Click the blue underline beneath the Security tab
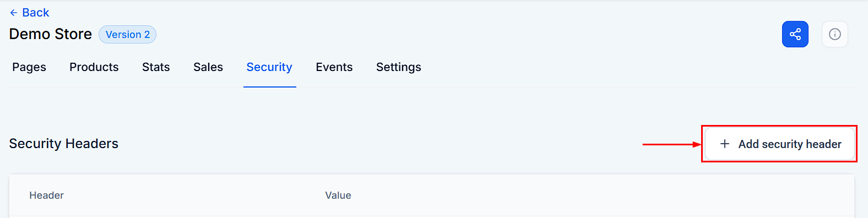Image resolution: width=868 pixels, height=218 pixels. click(270, 87)
